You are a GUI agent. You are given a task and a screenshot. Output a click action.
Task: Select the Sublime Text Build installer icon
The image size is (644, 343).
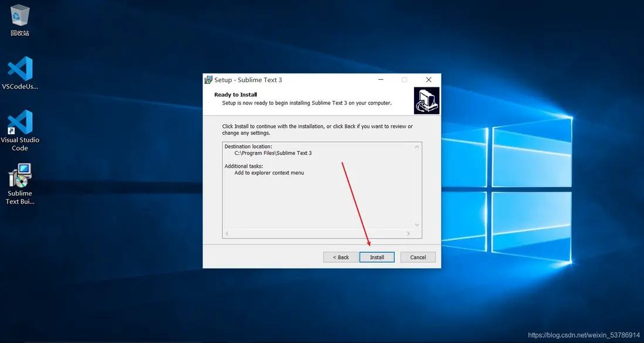[20, 184]
